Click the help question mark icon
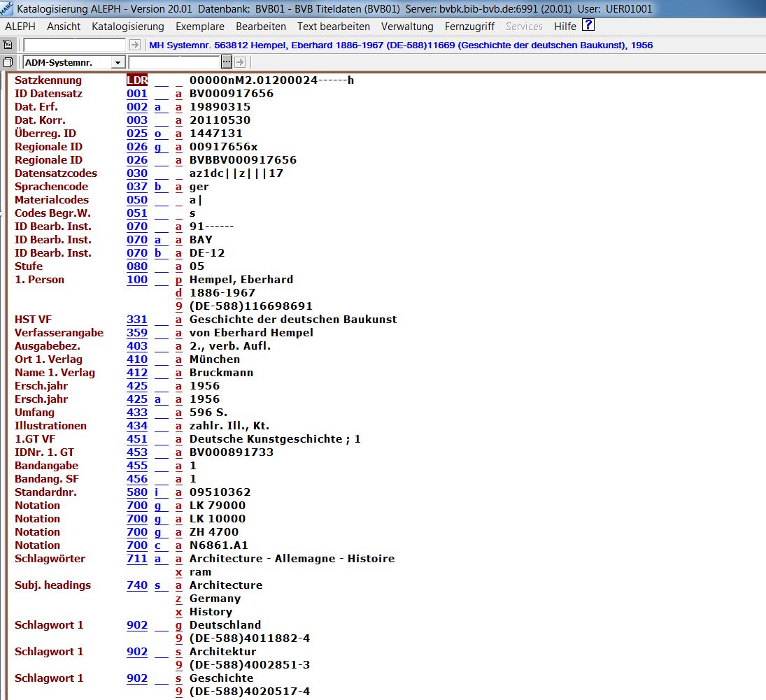This screenshot has width=766, height=700. 588,26
